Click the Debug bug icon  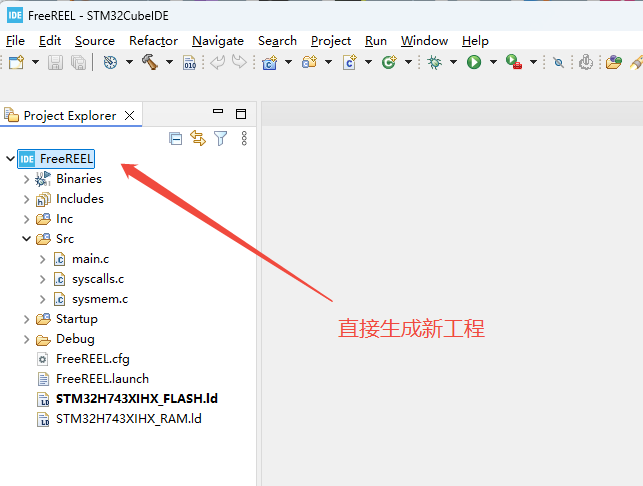pyautogui.click(x=434, y=62)
